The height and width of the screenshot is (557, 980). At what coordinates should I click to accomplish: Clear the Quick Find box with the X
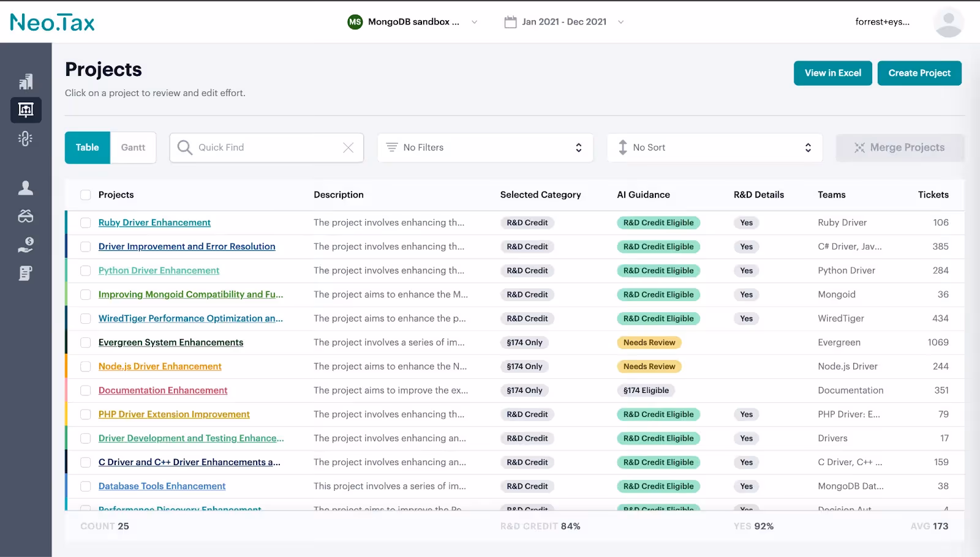click(x=348, y=148)
